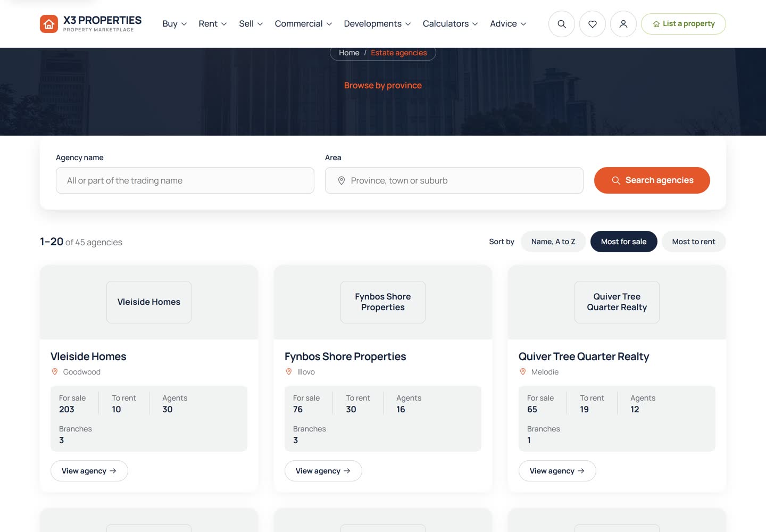Open Quiver Tree Quarter Realty title link
The image size is (766, 532).
click(x=584, y=356)
